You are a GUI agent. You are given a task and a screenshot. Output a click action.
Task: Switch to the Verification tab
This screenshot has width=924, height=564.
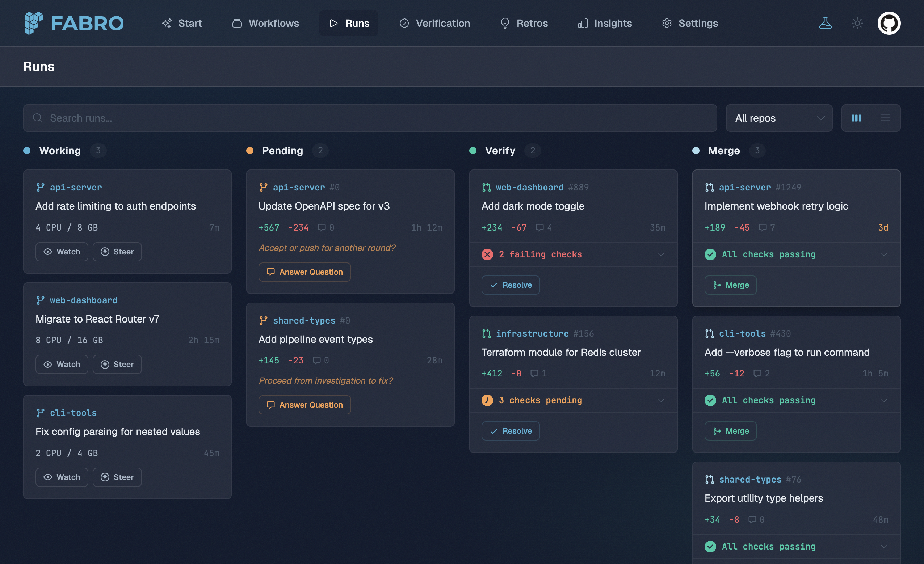tap(434, 23)
